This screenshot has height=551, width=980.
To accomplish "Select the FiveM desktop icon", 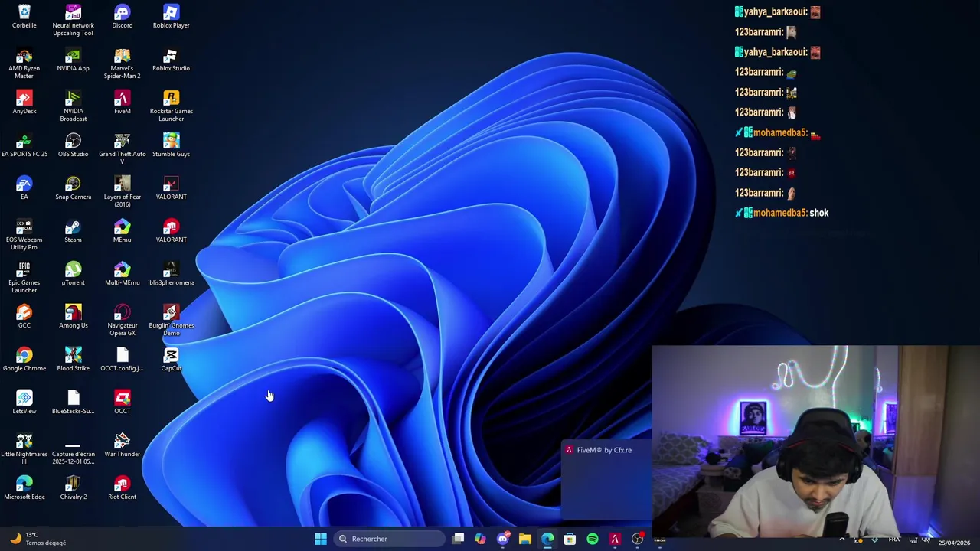I will coord(122,103).
